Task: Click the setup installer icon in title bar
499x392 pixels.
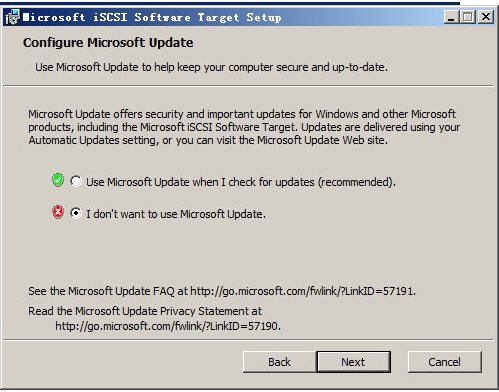Action: (13, 17)
